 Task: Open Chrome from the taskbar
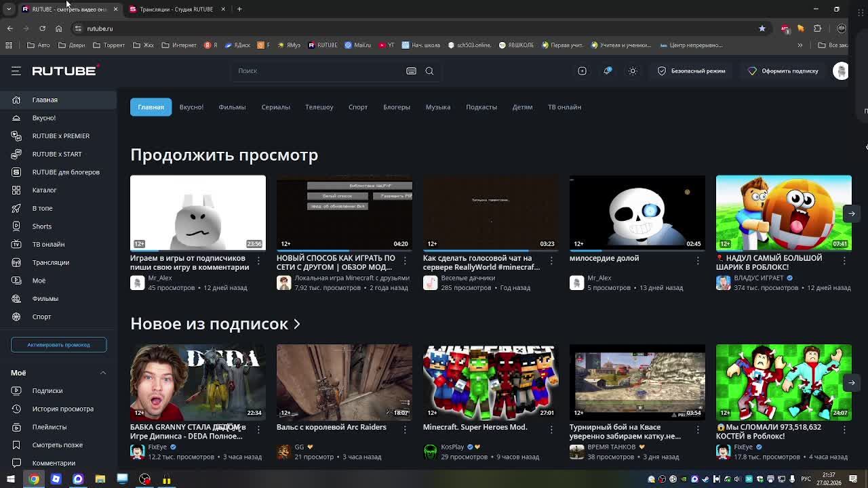click(x=34, y=479)
